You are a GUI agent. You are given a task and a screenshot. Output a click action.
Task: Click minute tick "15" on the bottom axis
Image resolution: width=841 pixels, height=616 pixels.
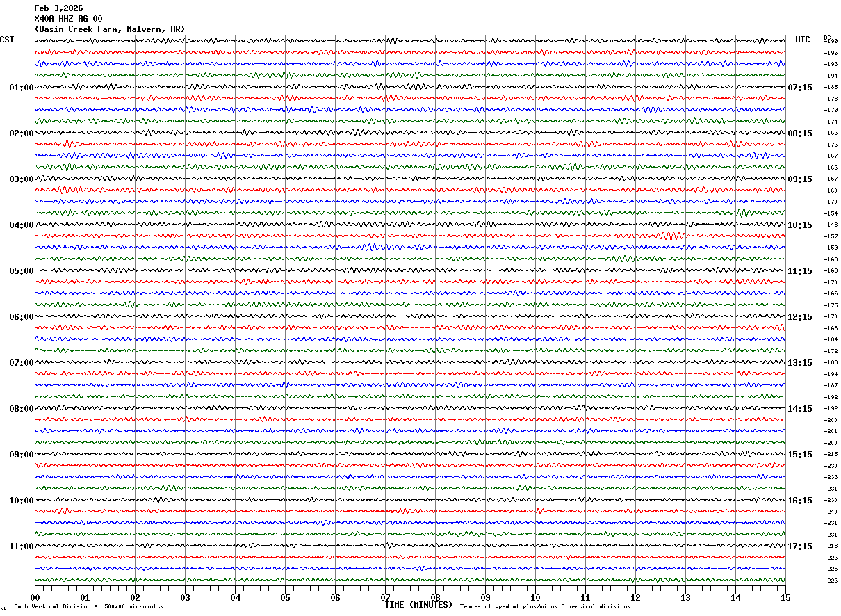pos(785,597)
